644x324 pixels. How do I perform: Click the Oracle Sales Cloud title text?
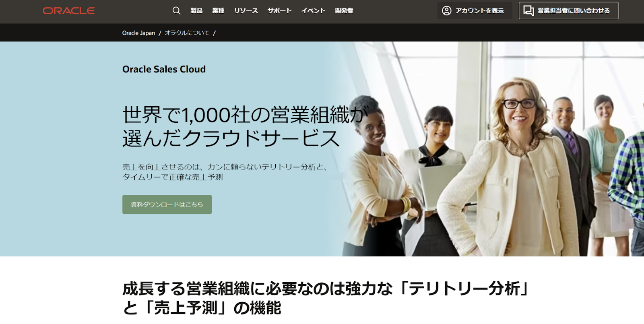164,69
